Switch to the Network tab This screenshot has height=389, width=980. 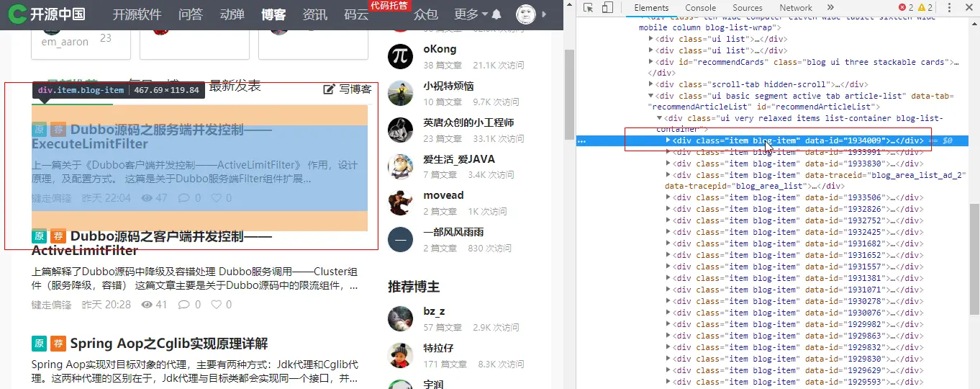coord(796,8)
